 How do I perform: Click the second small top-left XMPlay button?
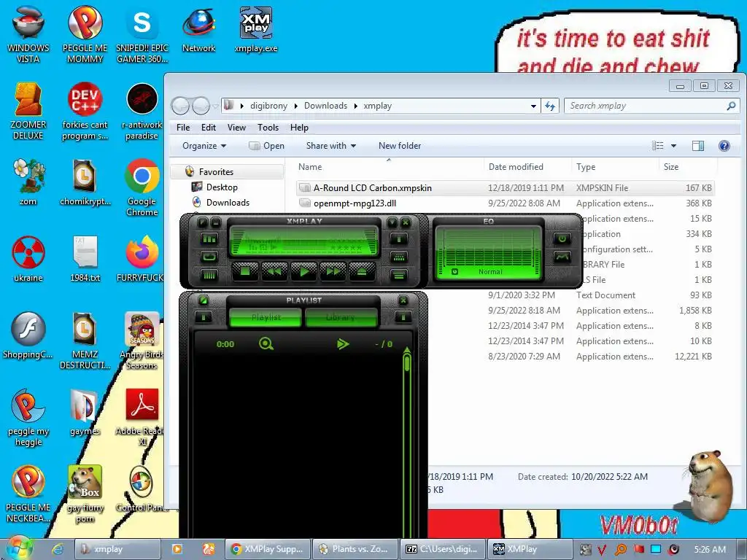(215, 222)
